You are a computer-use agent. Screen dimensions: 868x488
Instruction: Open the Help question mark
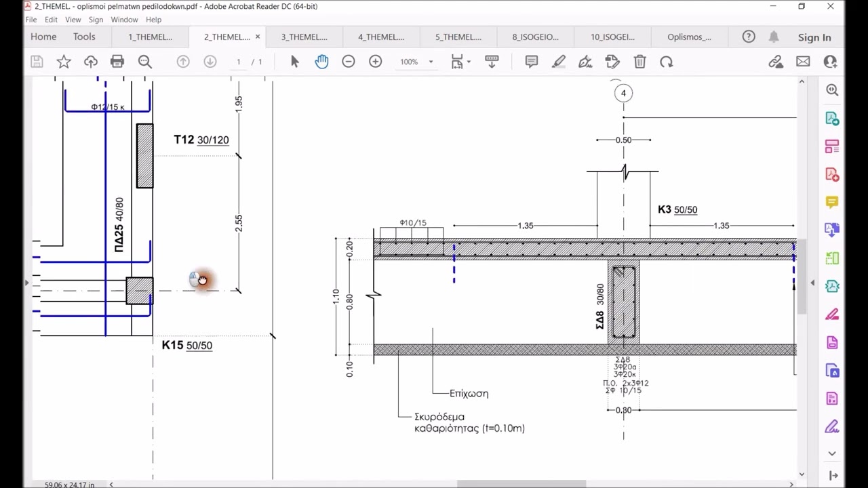[x=749, y=37]
